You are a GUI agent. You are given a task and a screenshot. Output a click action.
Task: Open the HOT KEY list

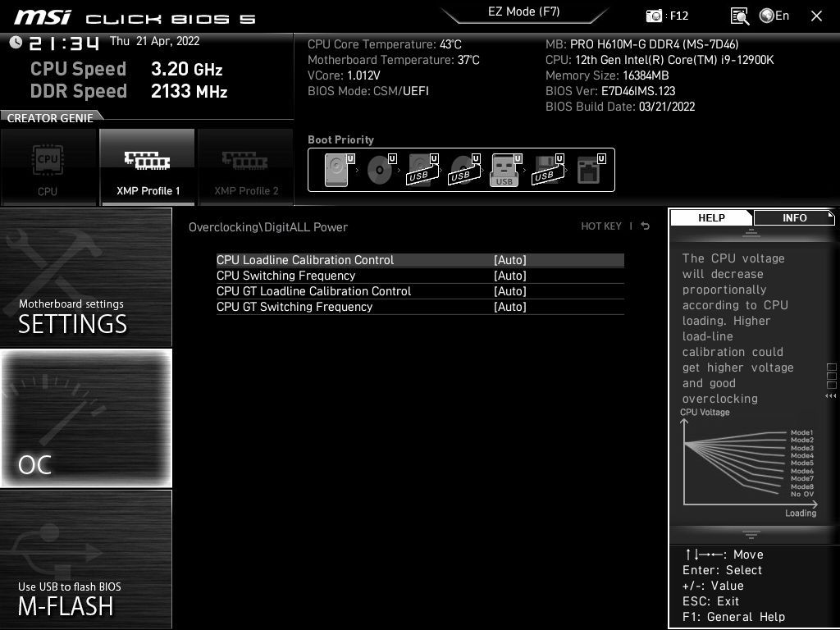click(601, 226)
